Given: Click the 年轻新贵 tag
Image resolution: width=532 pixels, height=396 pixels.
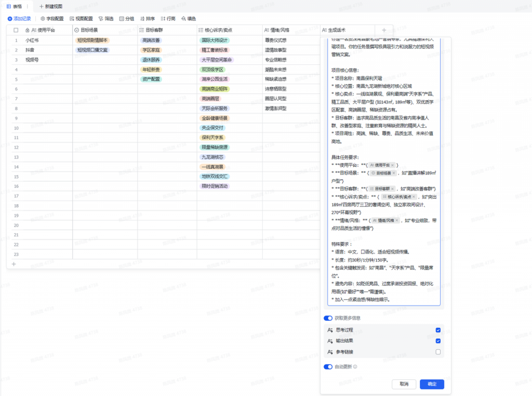Looking at the screenshot, I should 151,70.
